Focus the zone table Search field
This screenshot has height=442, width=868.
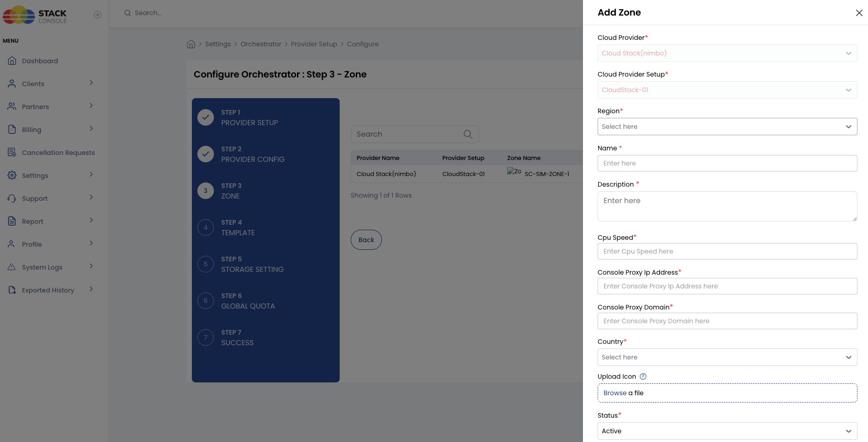click(415, 134)
